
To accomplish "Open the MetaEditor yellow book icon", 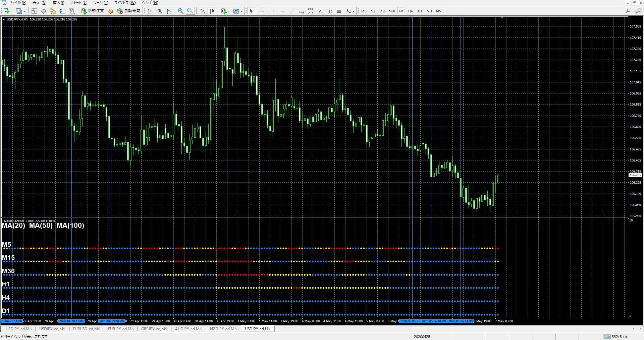I will click(x=111, y=11).
